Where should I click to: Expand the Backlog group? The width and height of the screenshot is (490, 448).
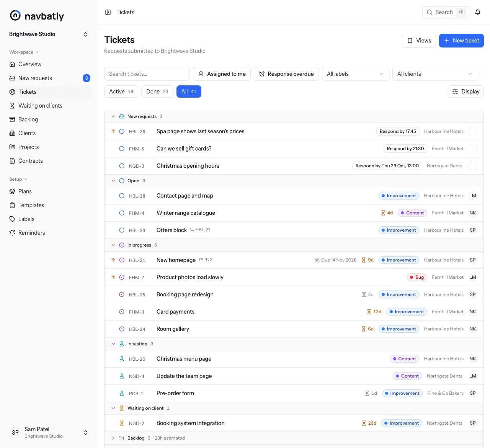tap(113, 438)
